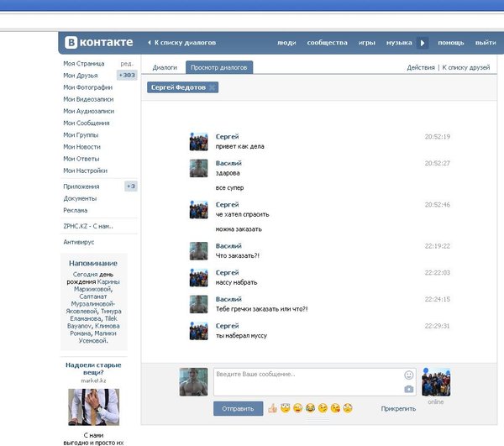Screen dimensions: 504x446
Task: Click the +3 applications counter badge
Action: [x=130, y=186]
